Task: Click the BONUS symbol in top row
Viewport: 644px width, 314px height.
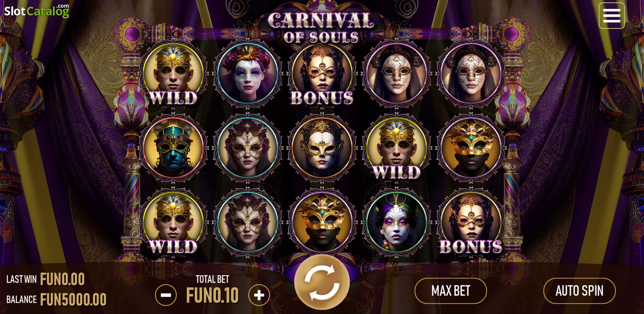Action: tap(322, 74)
